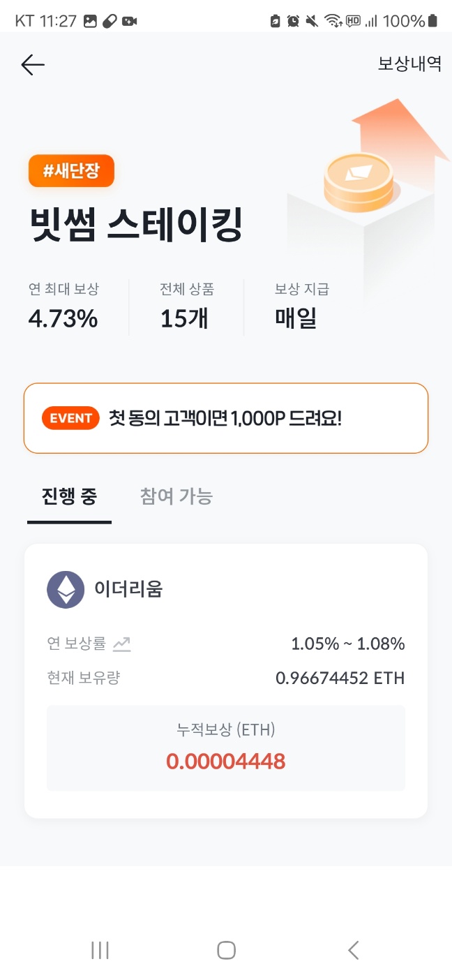452x980 pixels.
Task: Tap the battery icon in status bar
Action: point(432,21)
